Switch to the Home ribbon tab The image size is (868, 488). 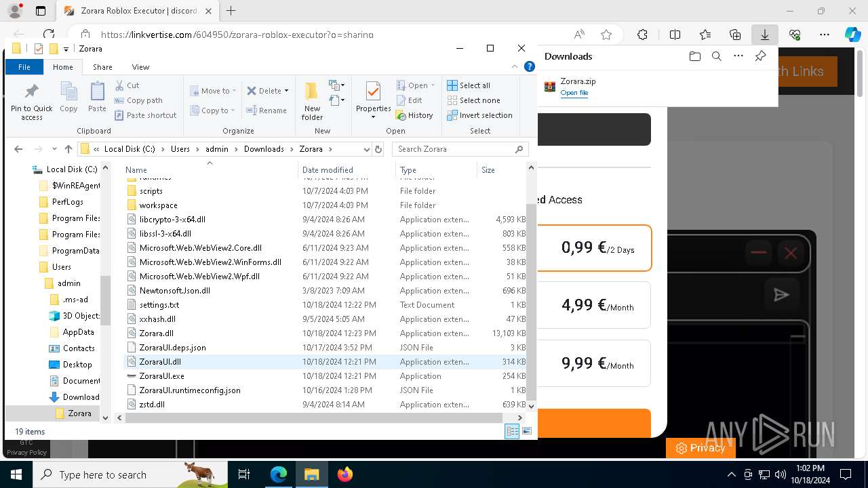pos(62,67)
